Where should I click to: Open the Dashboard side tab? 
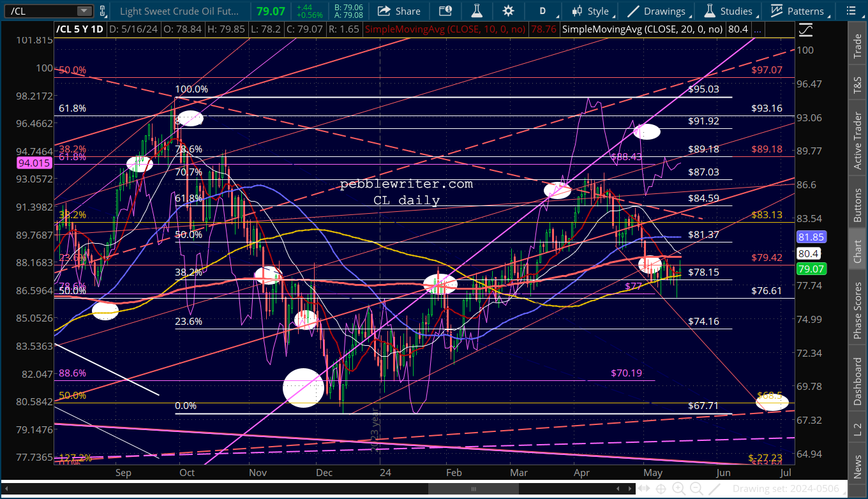(858, 382)
